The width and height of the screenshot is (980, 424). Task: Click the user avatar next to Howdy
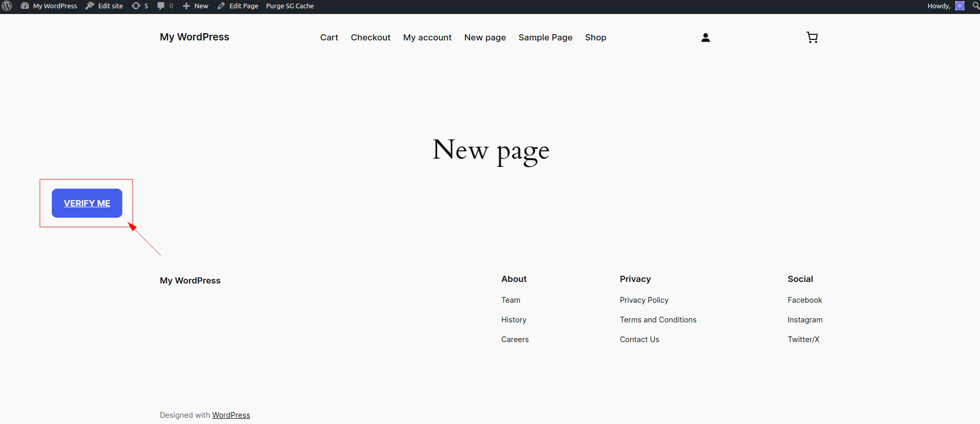point(960,6)
